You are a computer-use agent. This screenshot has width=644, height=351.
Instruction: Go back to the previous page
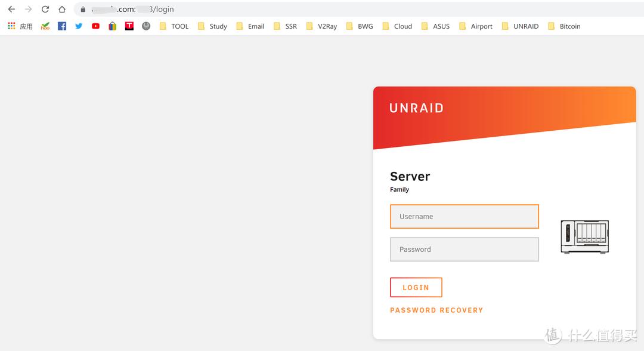tap(11, 9)
